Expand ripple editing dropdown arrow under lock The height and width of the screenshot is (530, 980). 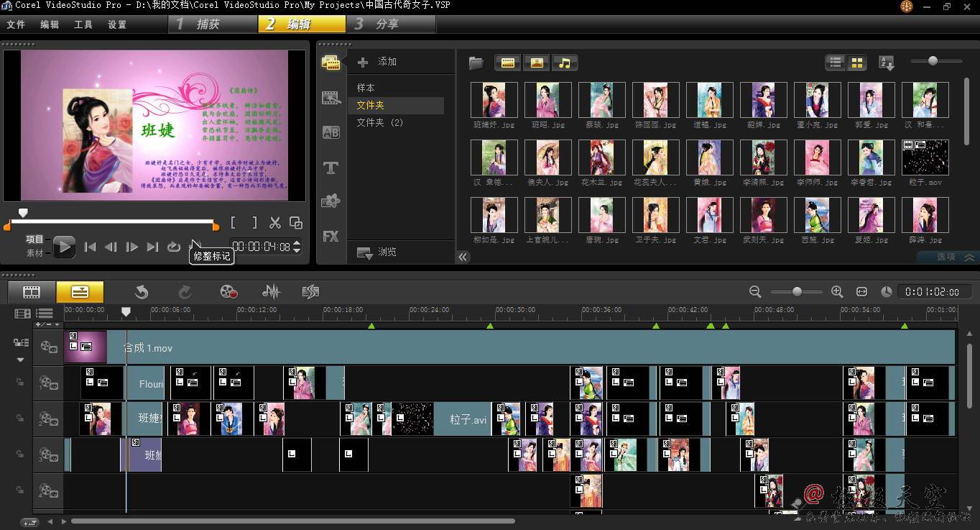[x=20, y=359]
